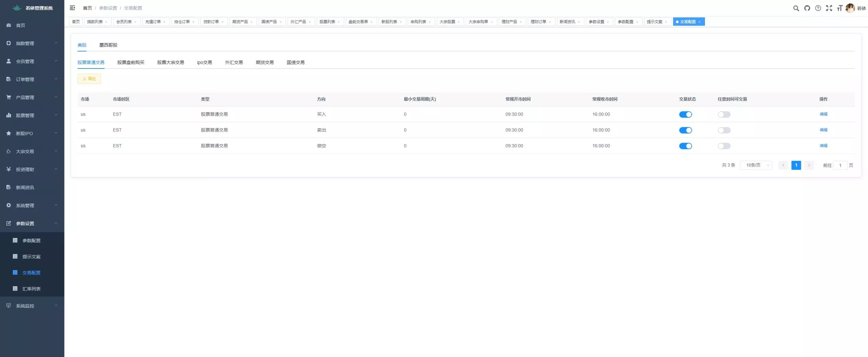This screenshot has height=357, width=868.
Task: Click 编辑 link for the 买入 row
Action: (x=823, y=114)
